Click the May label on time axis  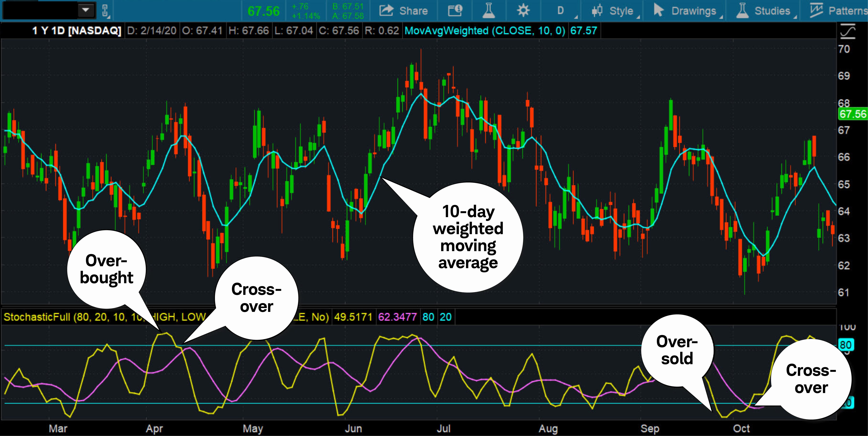[x=253, y=429]
